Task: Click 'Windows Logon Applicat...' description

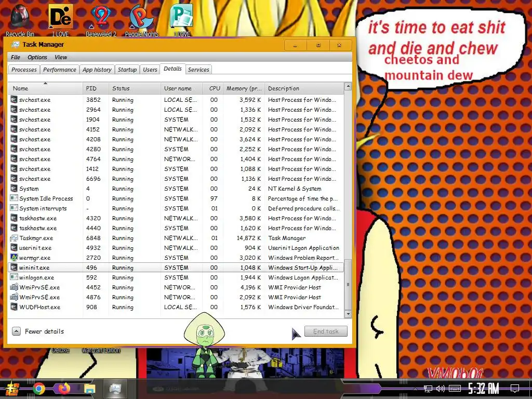Action: [x=303, y=277]
